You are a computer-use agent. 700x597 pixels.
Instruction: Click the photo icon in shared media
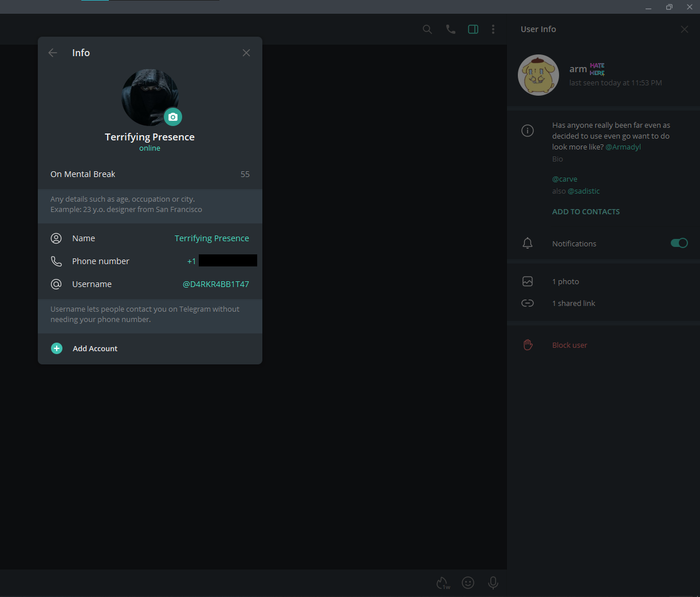tap(528, 281)
